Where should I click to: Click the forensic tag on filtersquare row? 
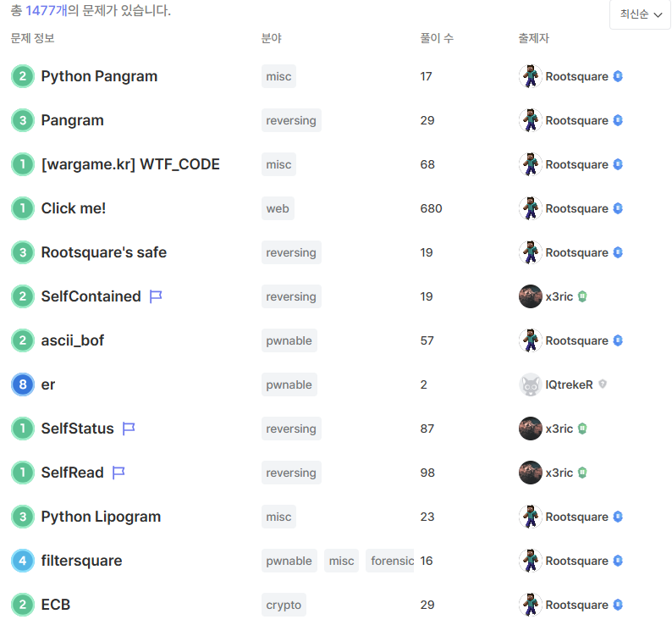click(x=391, y=561)
